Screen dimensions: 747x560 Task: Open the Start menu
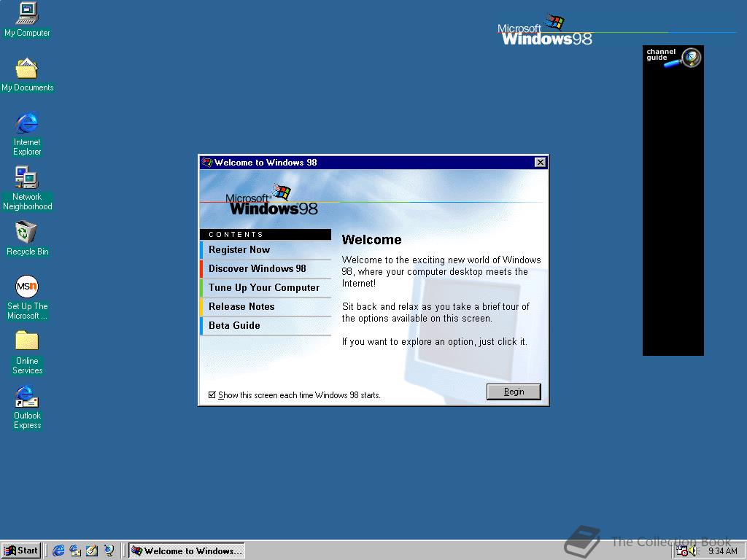[x=21, y=551]
